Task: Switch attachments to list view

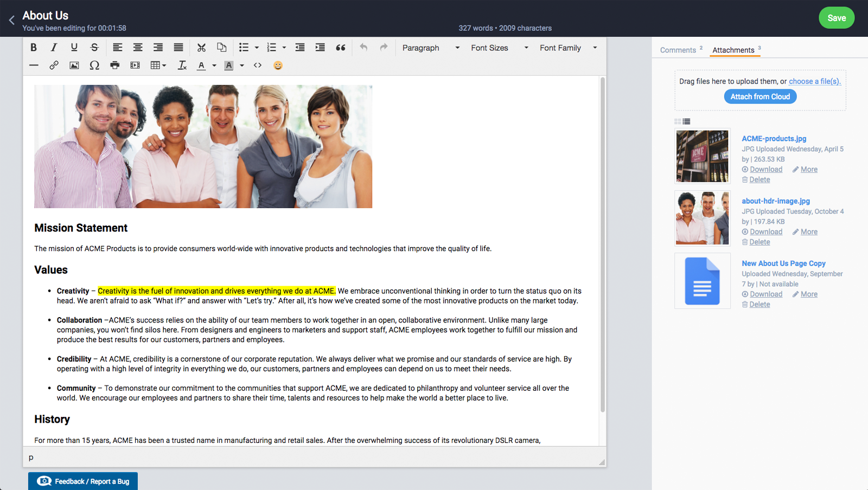Action: [x=686, y=121]
